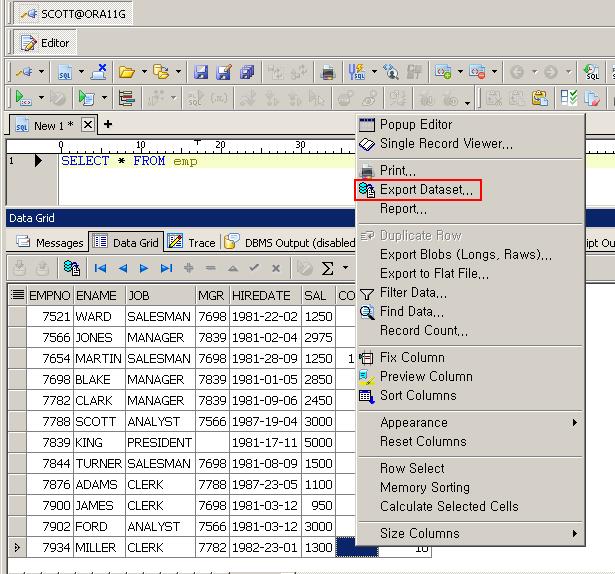Click the Save file icon in toolbar

[x=201, y=72]
